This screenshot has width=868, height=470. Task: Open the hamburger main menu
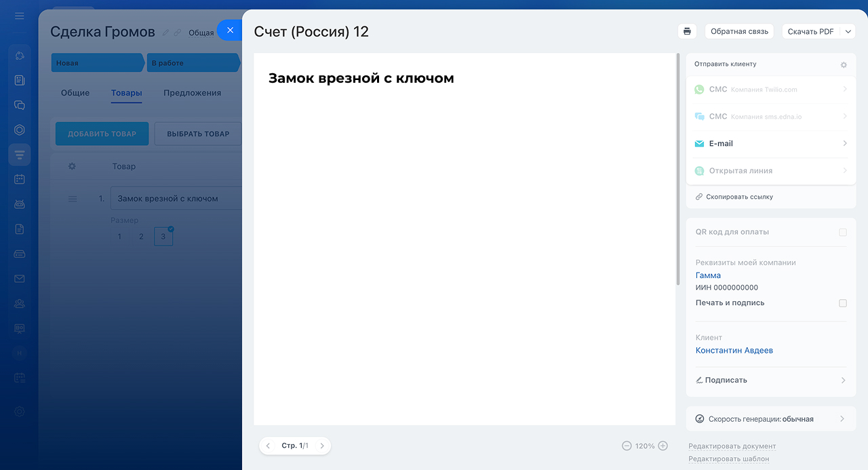tap(19, 16)
